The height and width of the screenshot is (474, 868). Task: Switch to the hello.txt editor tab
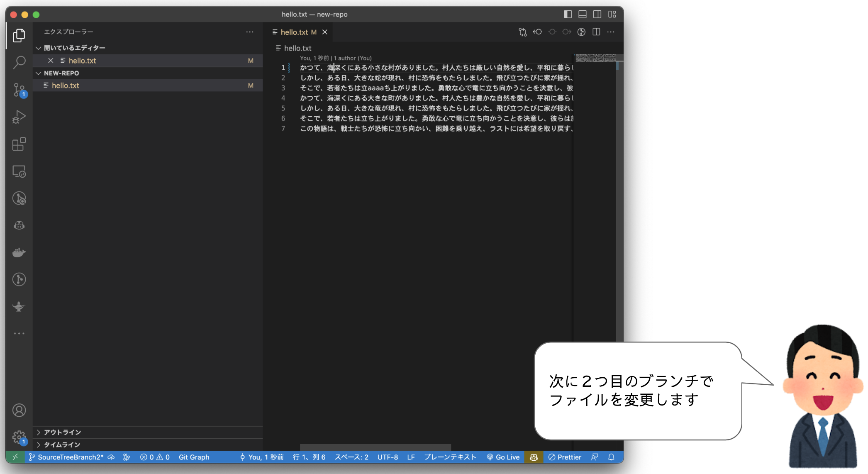pyautogui.click(x=295, y=32)
